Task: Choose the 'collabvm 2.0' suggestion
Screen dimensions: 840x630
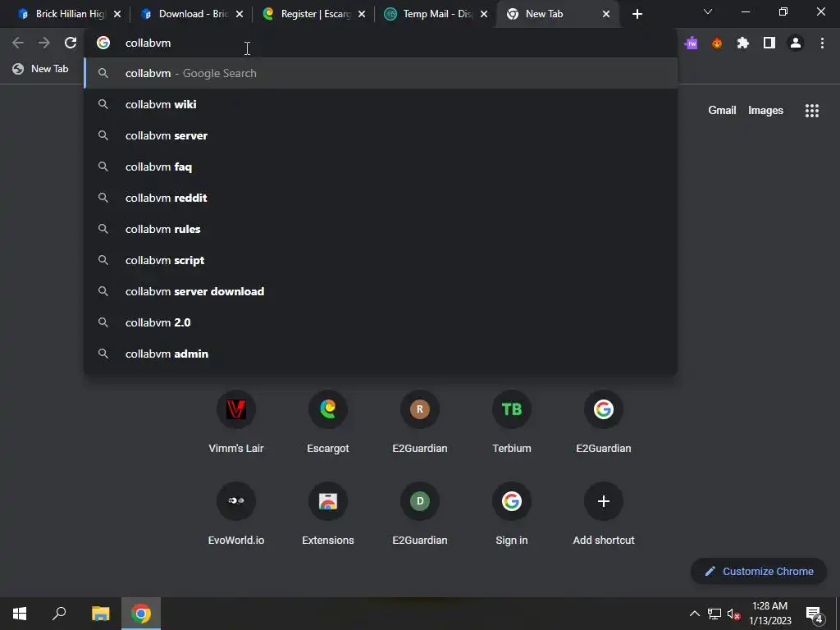Action: (381, 322)
